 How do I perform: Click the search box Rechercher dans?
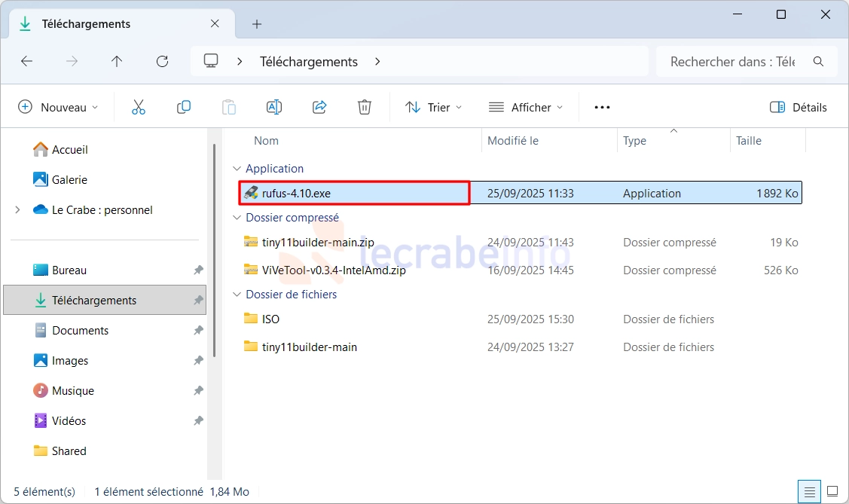tap(733, 62)
